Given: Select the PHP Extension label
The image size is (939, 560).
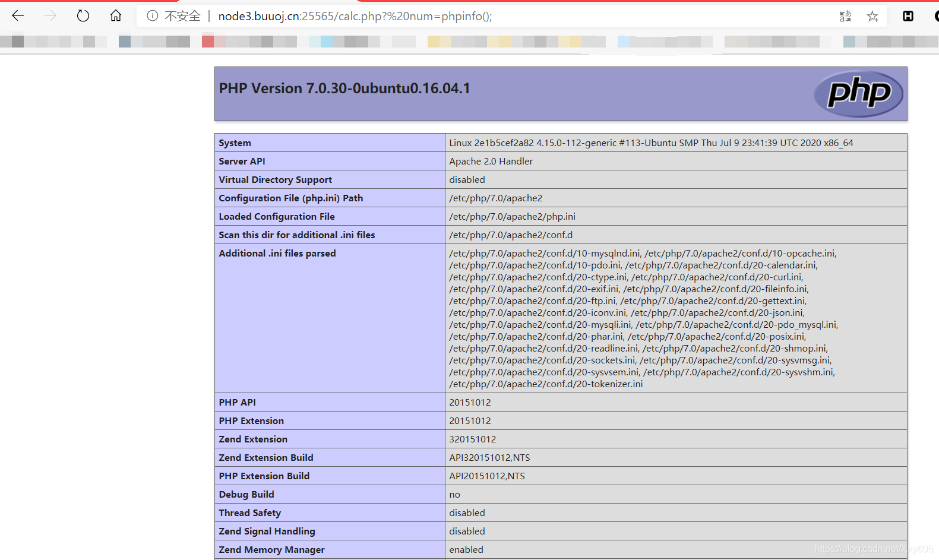Looking at the screenshot, I should [251, 421].
